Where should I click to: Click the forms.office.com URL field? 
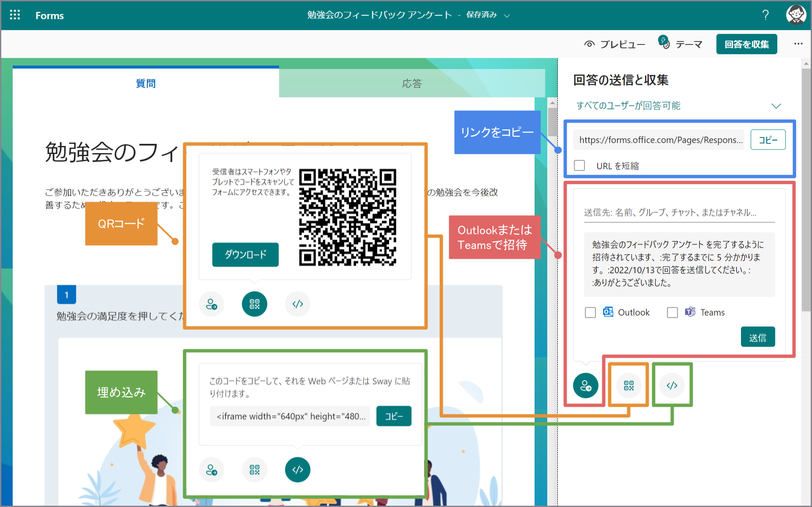(658, 140)
